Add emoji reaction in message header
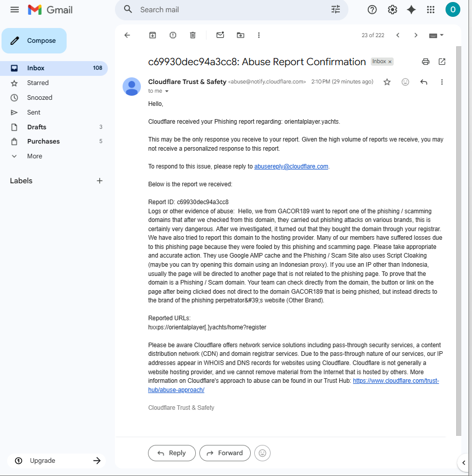472x476 pixels. tap(405, 82)
